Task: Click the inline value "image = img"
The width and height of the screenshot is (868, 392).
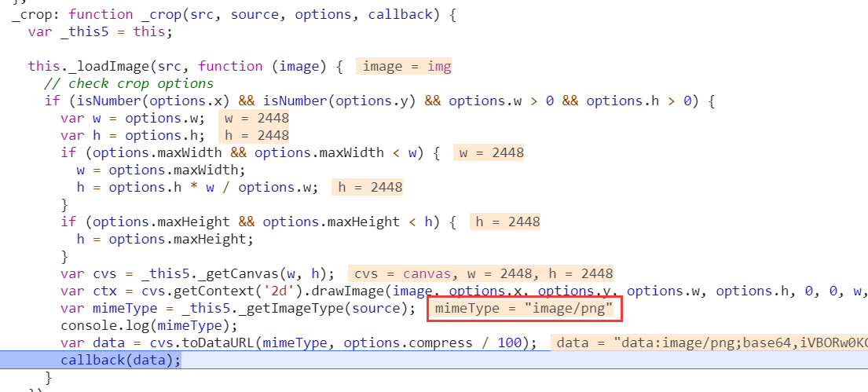Action: pyautogui.click(x=404, y=67)
